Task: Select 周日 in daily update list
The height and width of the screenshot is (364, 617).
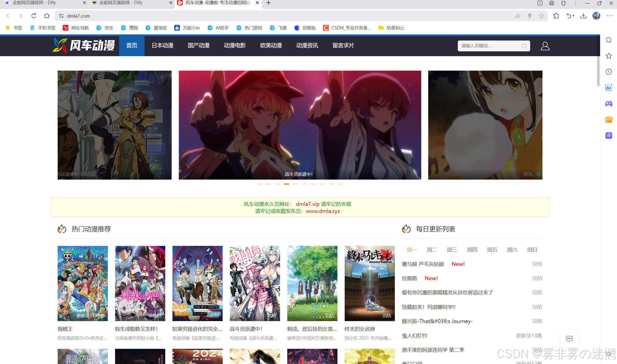Action: click(532, 250)
